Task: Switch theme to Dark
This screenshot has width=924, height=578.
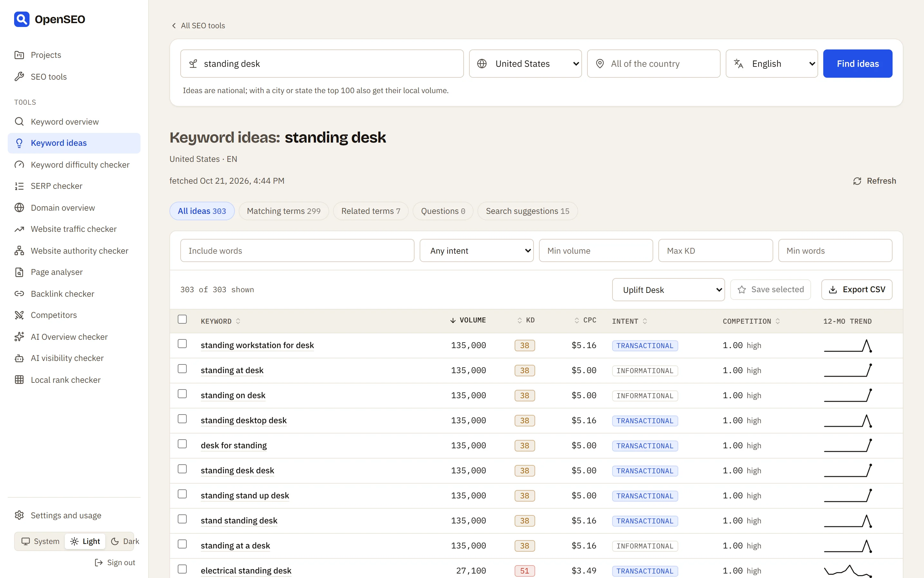Action: [x=124, y=541]
